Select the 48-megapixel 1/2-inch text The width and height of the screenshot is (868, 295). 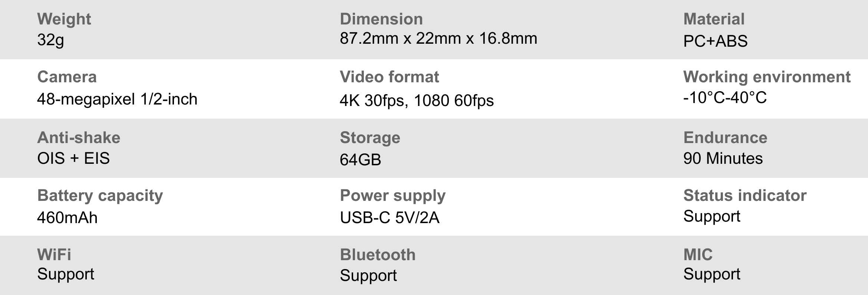point(117,99)
